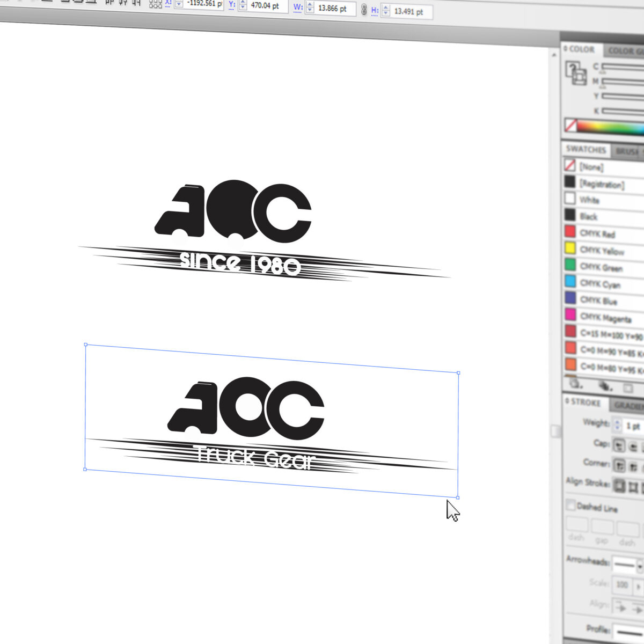The height and width of the screenshot is (644, 644).
Task: Align stroke to inside icon
Action: tap(634, 487)
